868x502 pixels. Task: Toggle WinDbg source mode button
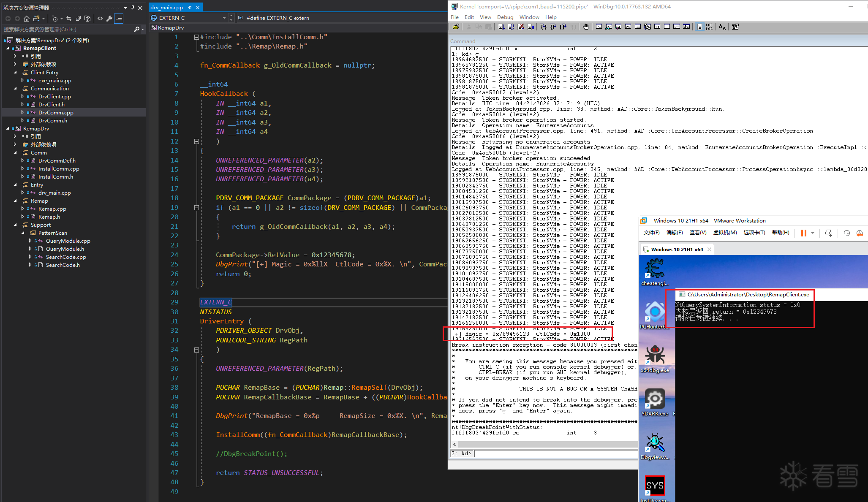[x=699, y=27]
